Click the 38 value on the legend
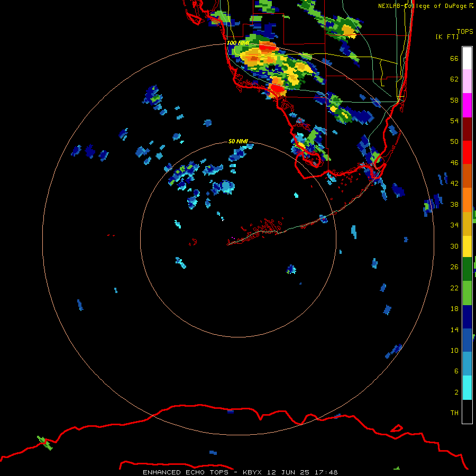 click(454, 204)
